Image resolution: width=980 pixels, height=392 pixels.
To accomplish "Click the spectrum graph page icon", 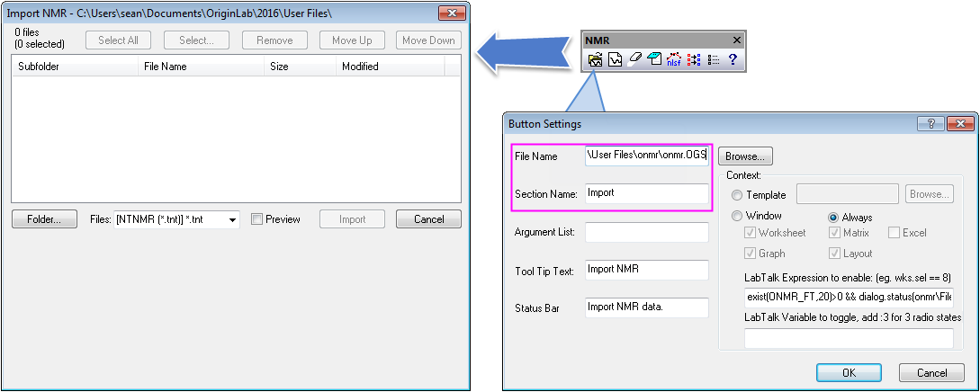I will pos(615,60).
